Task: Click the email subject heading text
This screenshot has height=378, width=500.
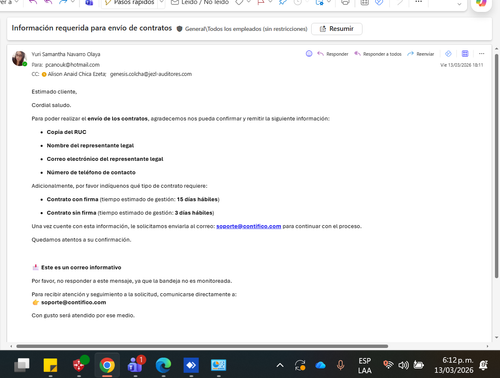Action: click(x=92, y=28)
